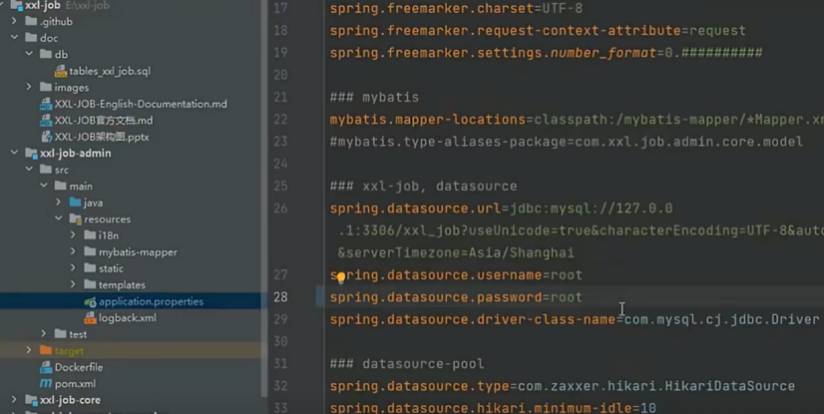Click the markdown icon of XXL-JOB-English-Documentation.md
The width and height of the screenshot is (824, 414).
[x=46, y=104]
